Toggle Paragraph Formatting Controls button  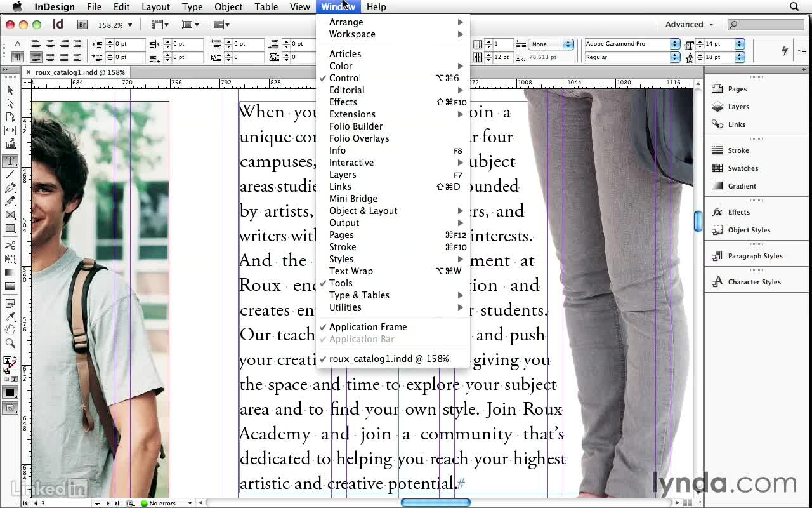point(17,57)
